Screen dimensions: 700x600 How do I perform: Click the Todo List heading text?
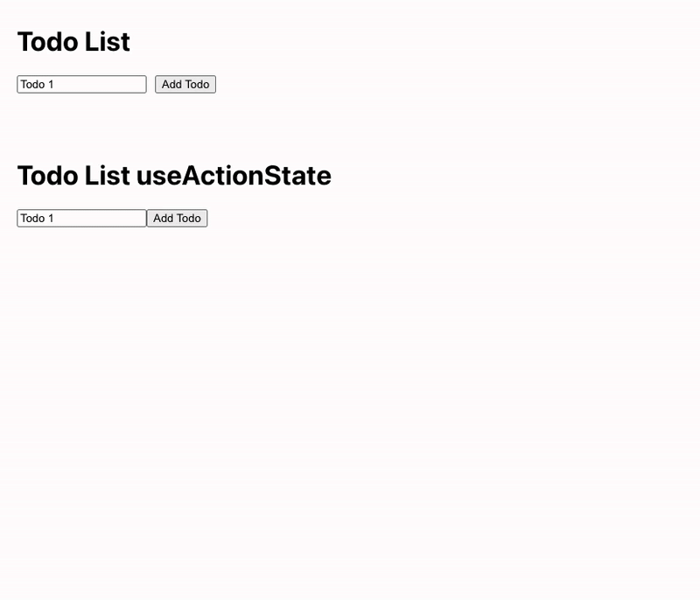pos(73,41)
